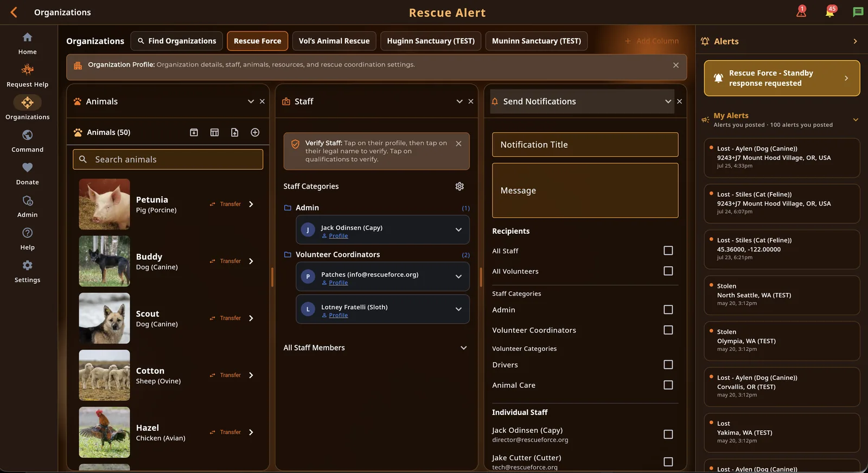868x473 pixels.
Task: Collapse the Staff panel chevron
Action: 459,101
